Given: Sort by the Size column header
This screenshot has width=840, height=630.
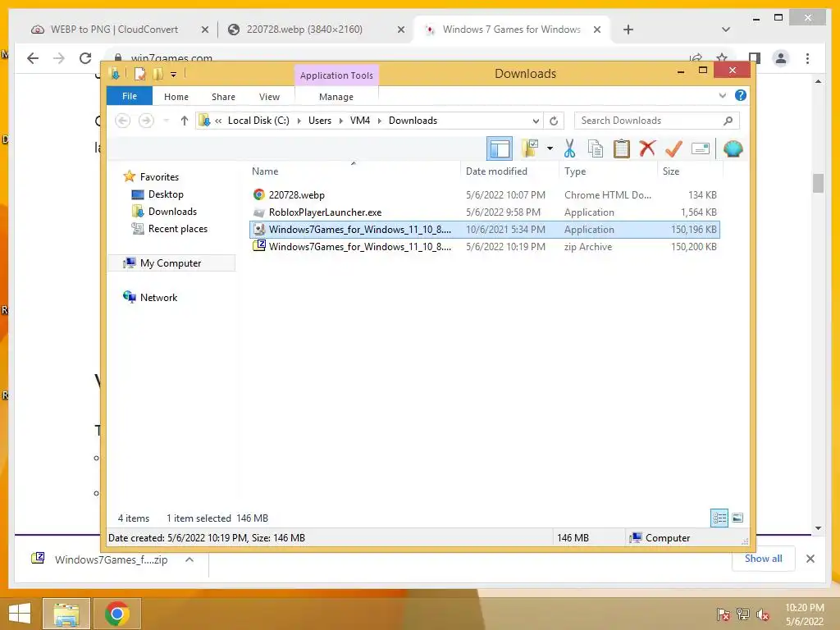Looking at the screenshot, I should pyautogui.click(x=690, y=171).
